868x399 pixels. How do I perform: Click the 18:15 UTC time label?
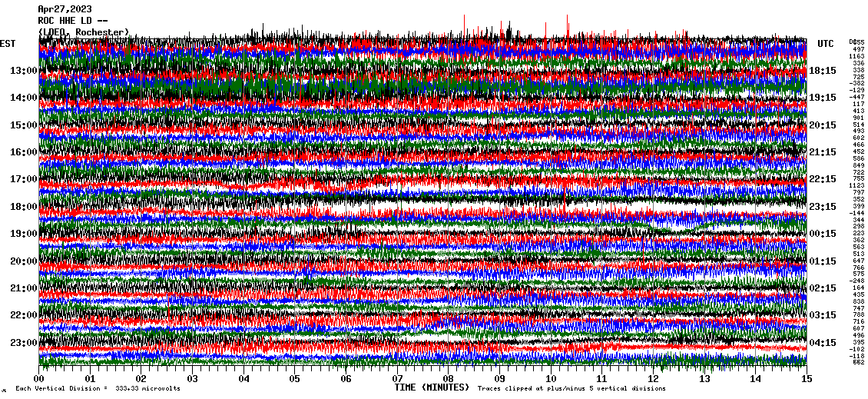[x=823, y=71]
